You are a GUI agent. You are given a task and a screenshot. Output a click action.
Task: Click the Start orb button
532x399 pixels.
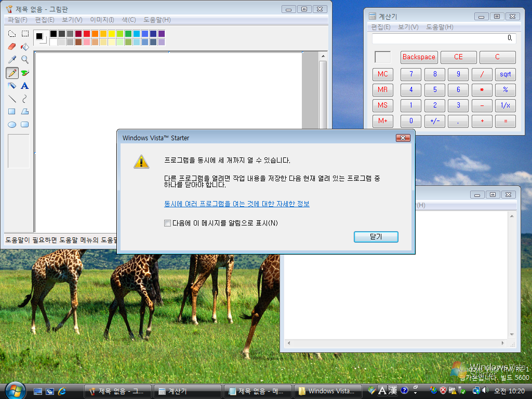tap(15, 390)
